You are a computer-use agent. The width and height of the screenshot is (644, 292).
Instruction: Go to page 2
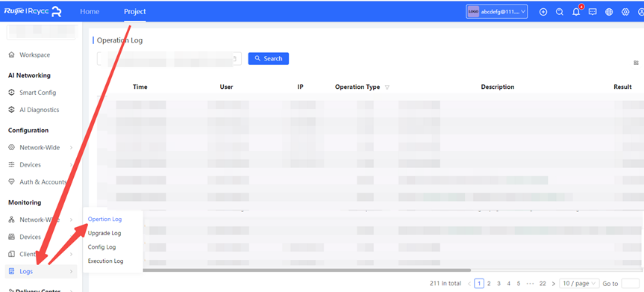(x=489, y=283)
